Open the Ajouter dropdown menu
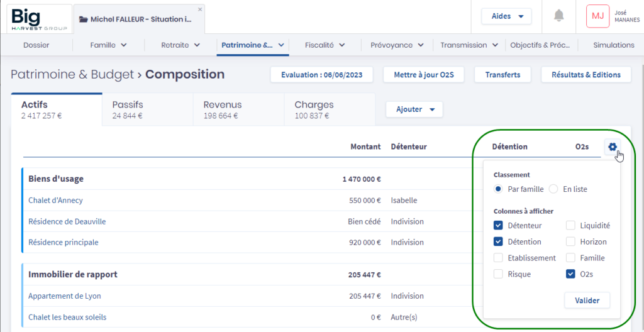The width and height of the screenshot is (644, 332). (x=414, y=109)
